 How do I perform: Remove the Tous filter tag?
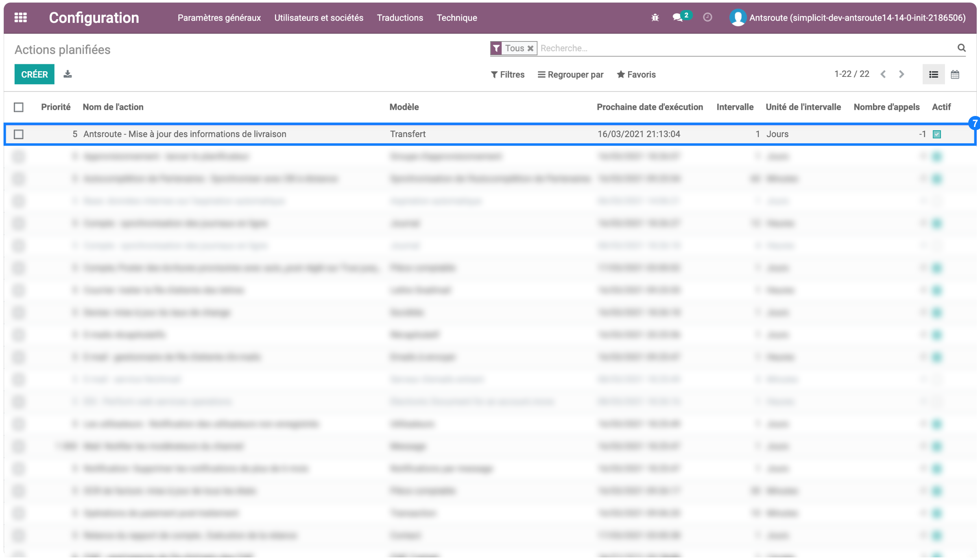530,48
